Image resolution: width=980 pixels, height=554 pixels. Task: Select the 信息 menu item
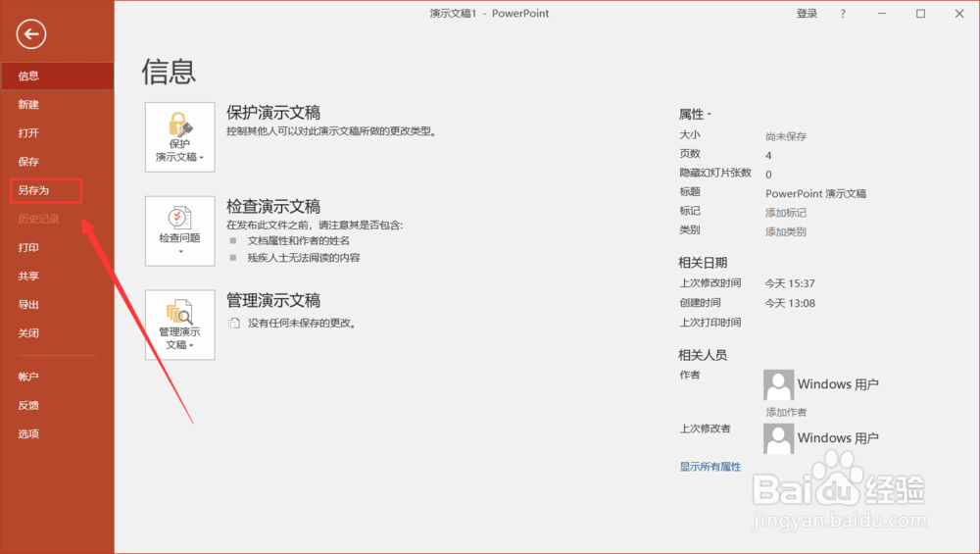coord(57,76)
